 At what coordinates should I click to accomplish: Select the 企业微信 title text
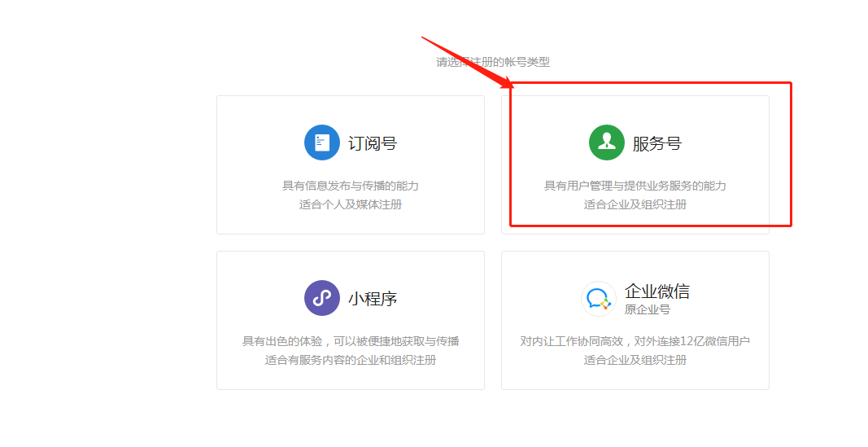click(x=657, y=291)
